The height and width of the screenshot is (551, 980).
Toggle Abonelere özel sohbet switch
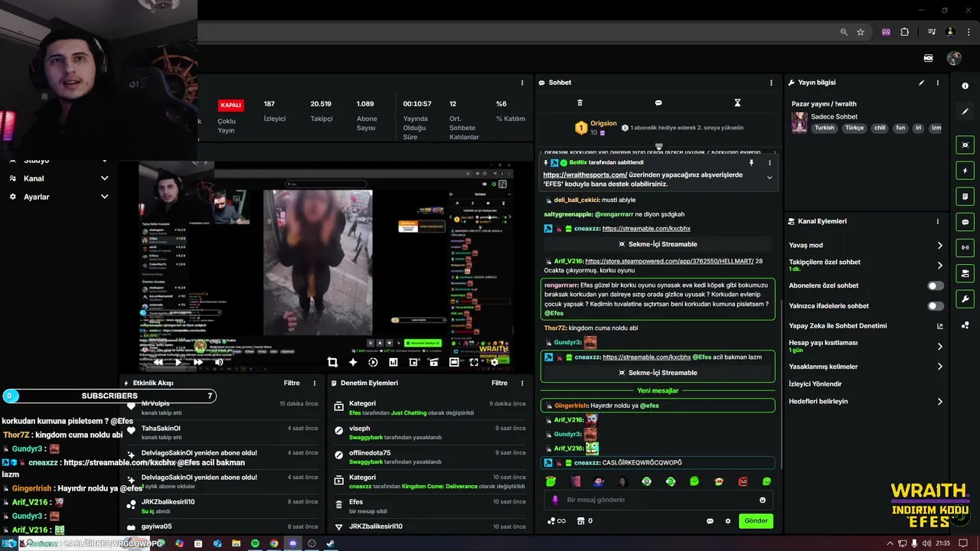936,285
